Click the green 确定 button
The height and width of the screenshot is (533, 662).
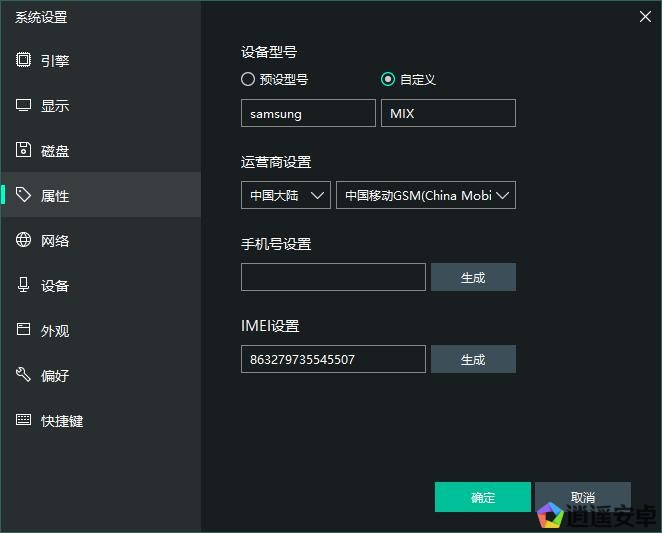point(482,497)
